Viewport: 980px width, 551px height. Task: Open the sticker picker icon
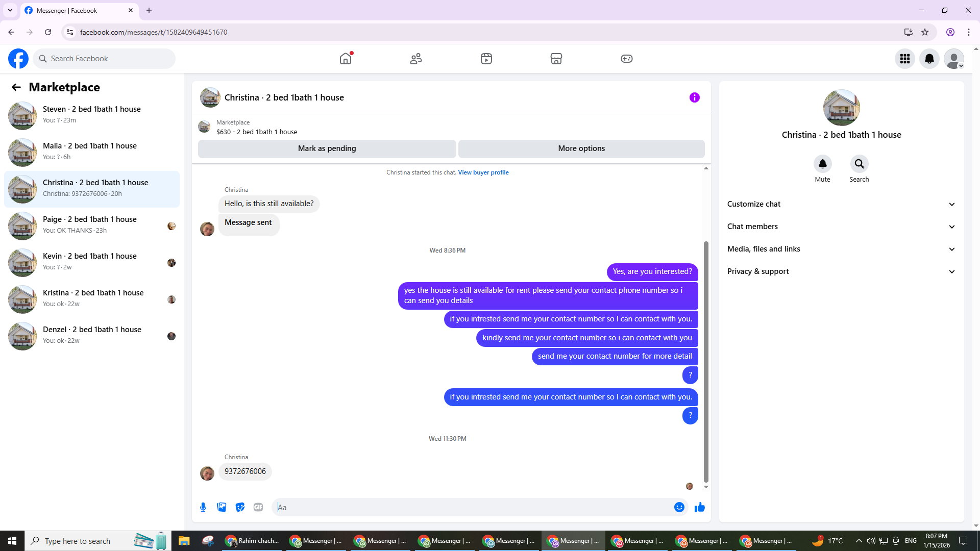pyautogui.click(x=240, y=507)
